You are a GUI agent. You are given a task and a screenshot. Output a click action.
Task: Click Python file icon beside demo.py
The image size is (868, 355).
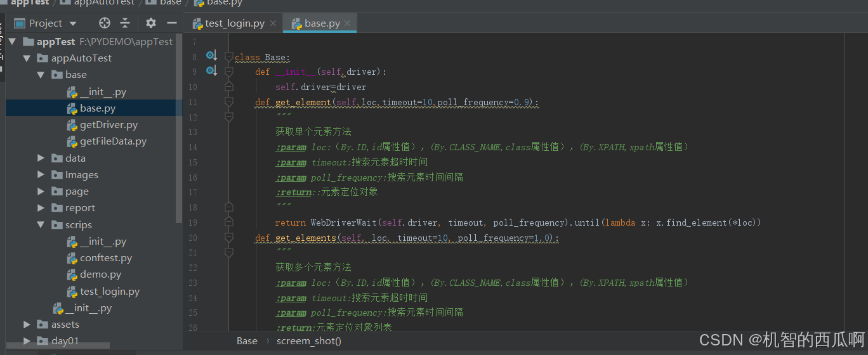pyautogui.click(x=72, y=274)
